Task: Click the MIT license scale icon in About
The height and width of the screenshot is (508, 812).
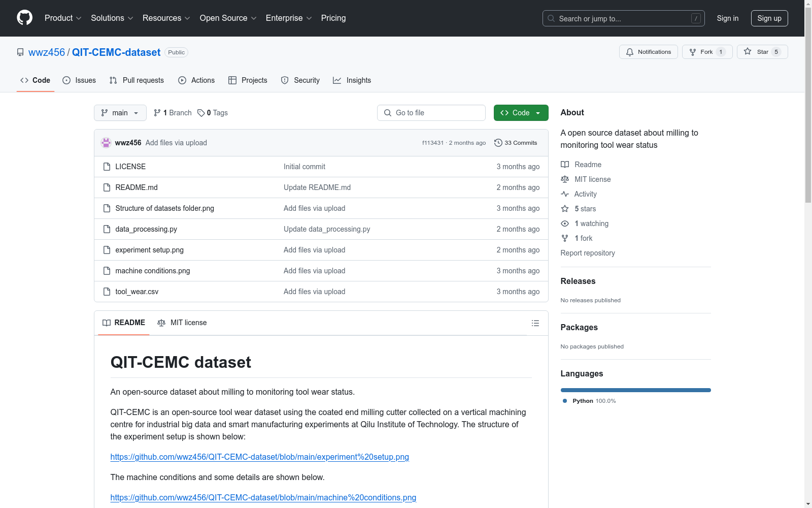Action: click(565, 179)
